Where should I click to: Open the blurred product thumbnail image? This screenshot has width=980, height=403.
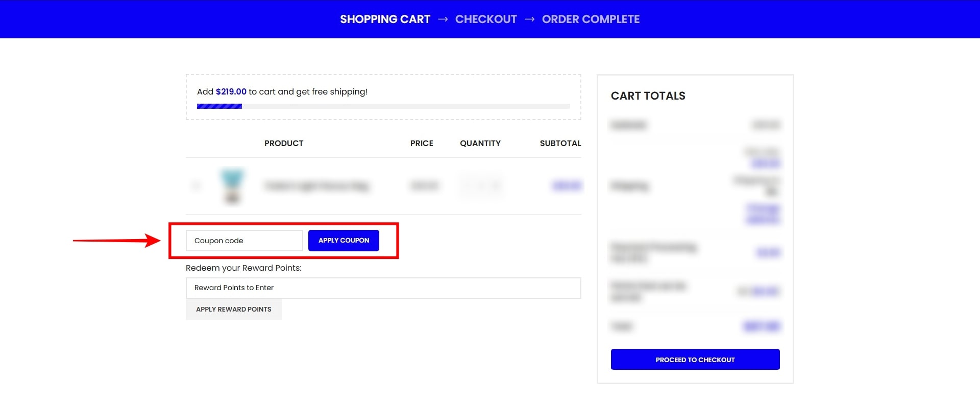pyautogui.click(x=232, y=185)
